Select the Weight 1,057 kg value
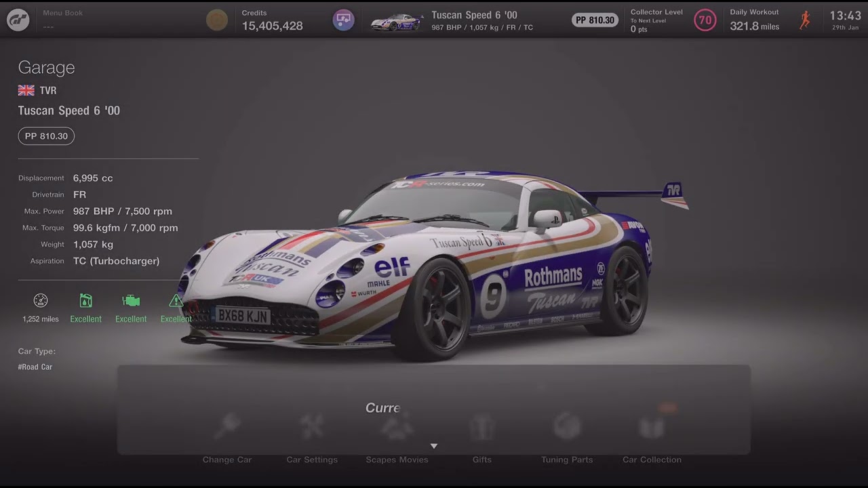This screenshot has width=868, height=488. coord(93,244)
